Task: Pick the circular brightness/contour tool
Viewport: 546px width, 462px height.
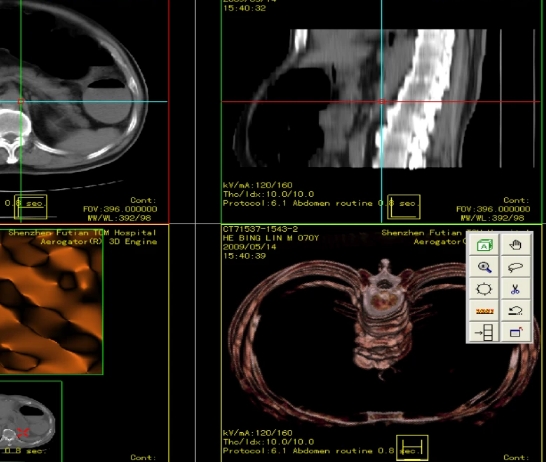Action: point(484,289)
